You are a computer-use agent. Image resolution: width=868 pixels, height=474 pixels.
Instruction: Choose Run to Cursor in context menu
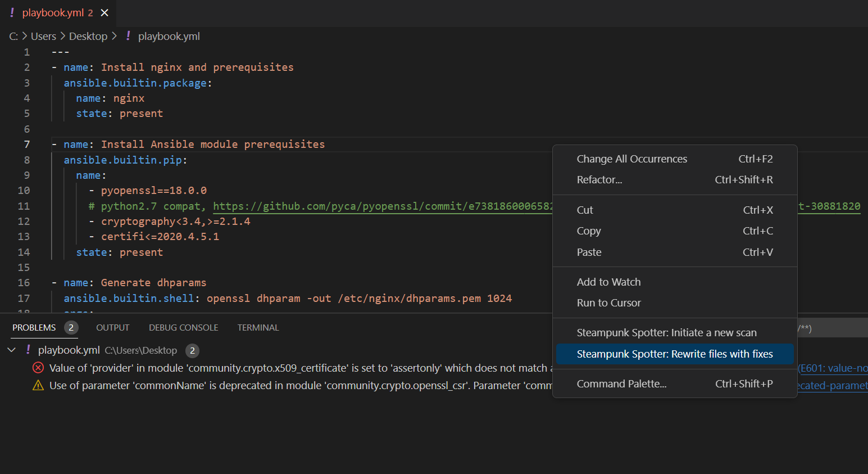tap(608, 303)
